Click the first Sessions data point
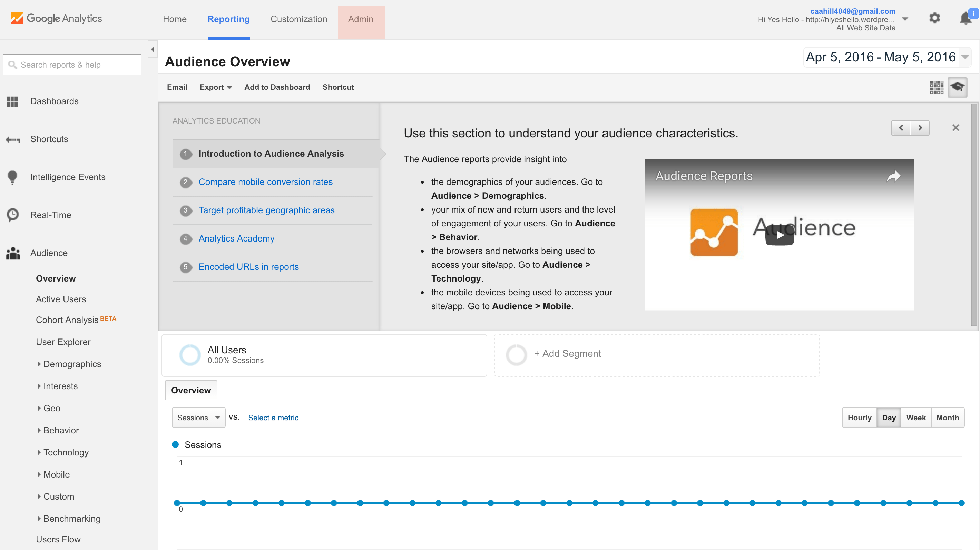The image size is (980, 550). pos(177,503)
